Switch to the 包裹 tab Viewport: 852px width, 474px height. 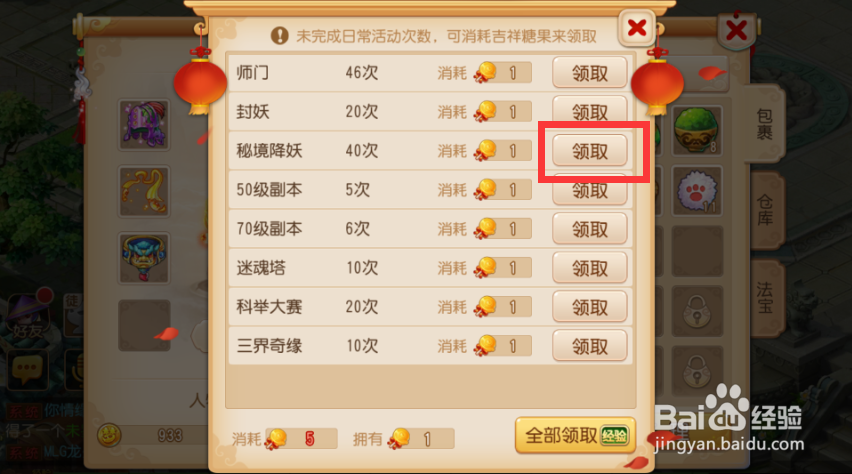click(x=765, y=124)
